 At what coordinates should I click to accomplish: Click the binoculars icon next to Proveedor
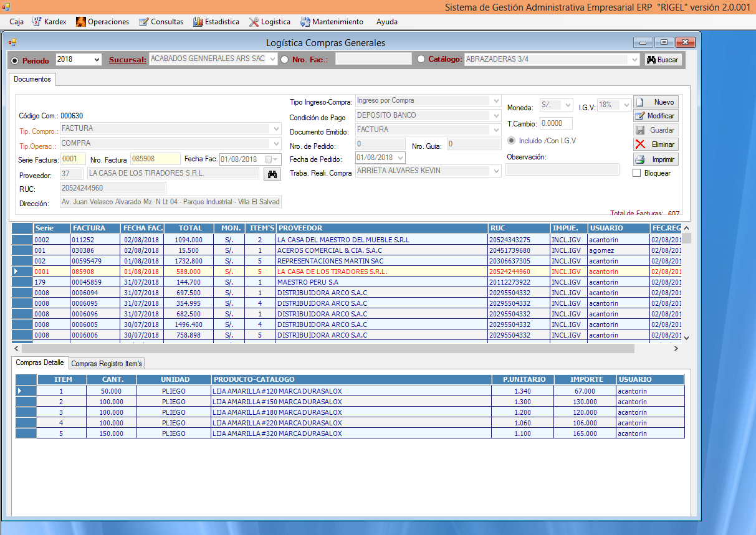272,174
